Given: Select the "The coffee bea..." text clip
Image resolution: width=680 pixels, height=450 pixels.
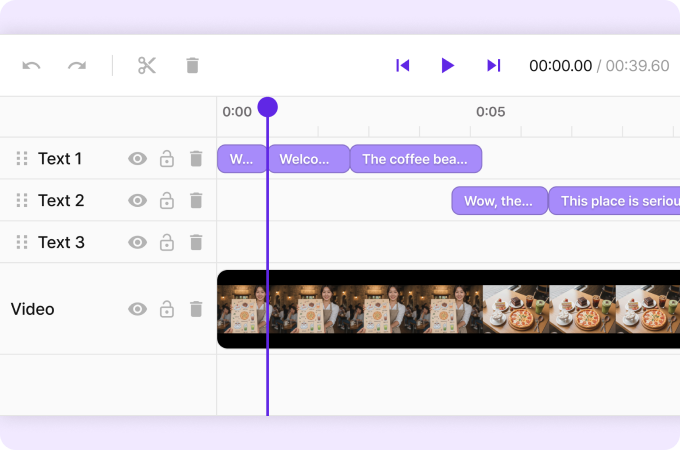Looking at the screenshot, I should click(415, 159).
